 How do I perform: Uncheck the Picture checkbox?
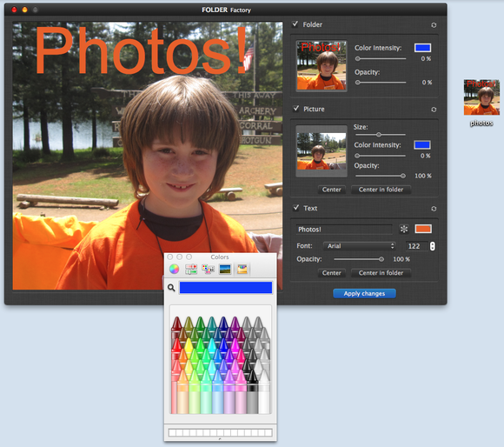pos(296,109)
